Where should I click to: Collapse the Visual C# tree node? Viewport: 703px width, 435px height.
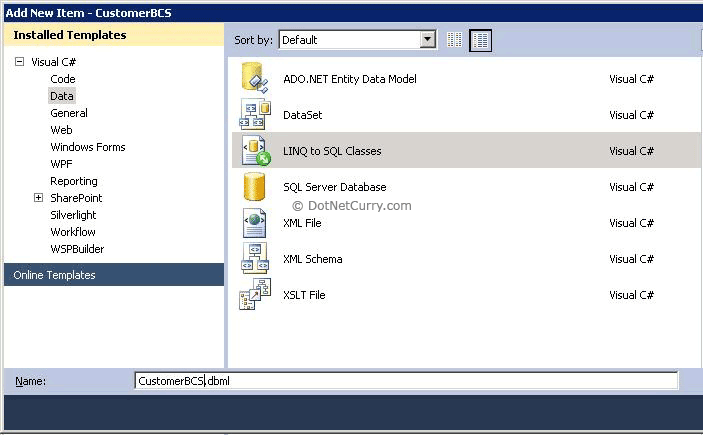[19, 62]
